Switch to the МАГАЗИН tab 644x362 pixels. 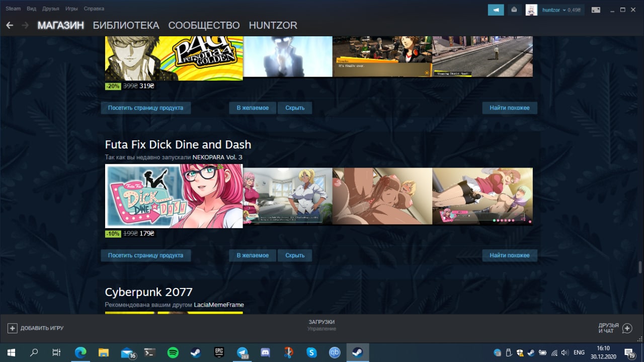[60, 25]
